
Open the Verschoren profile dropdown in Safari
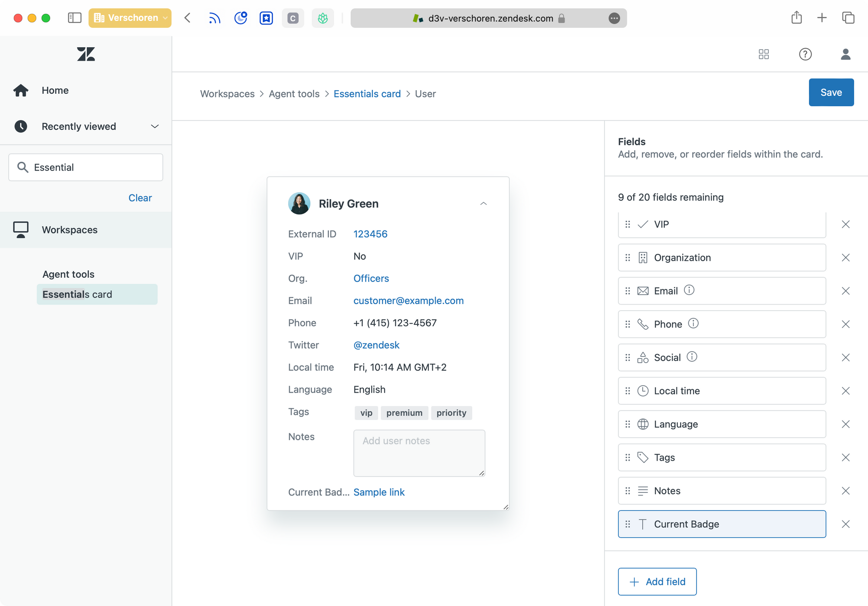(130, 18)
